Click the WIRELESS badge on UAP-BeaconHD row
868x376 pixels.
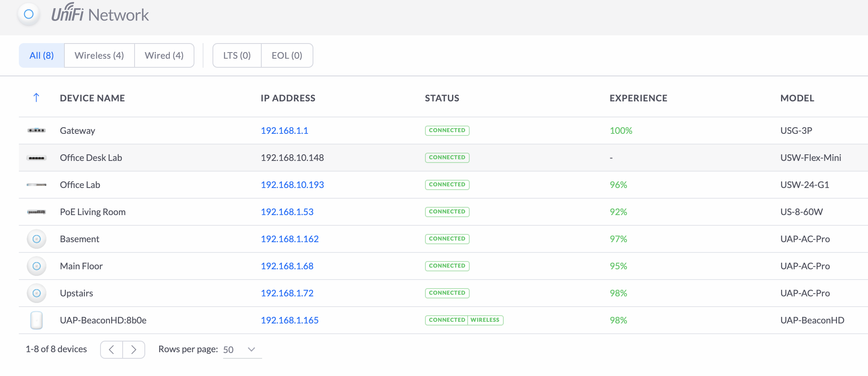click(485, 320)
